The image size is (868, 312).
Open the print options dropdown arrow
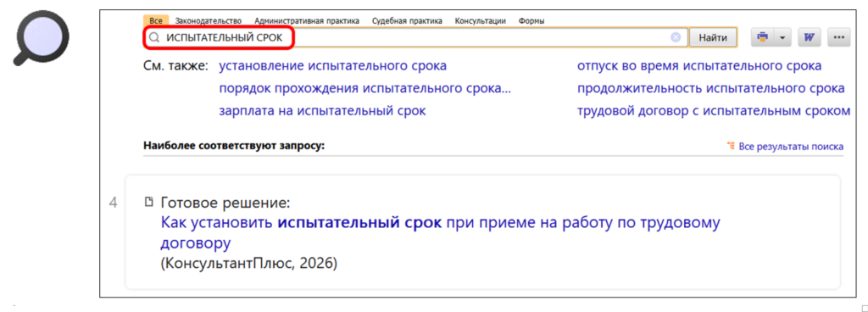pyautogui.click(x=782, y=37)
